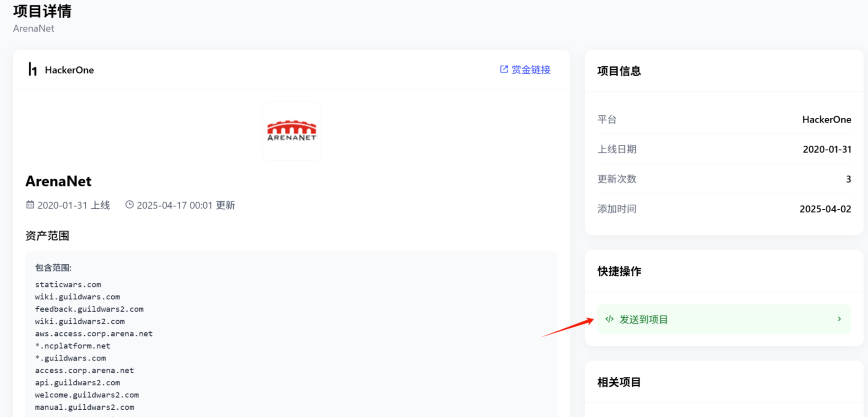Click the staticwars.com scope entry

[x=68, y=284]
